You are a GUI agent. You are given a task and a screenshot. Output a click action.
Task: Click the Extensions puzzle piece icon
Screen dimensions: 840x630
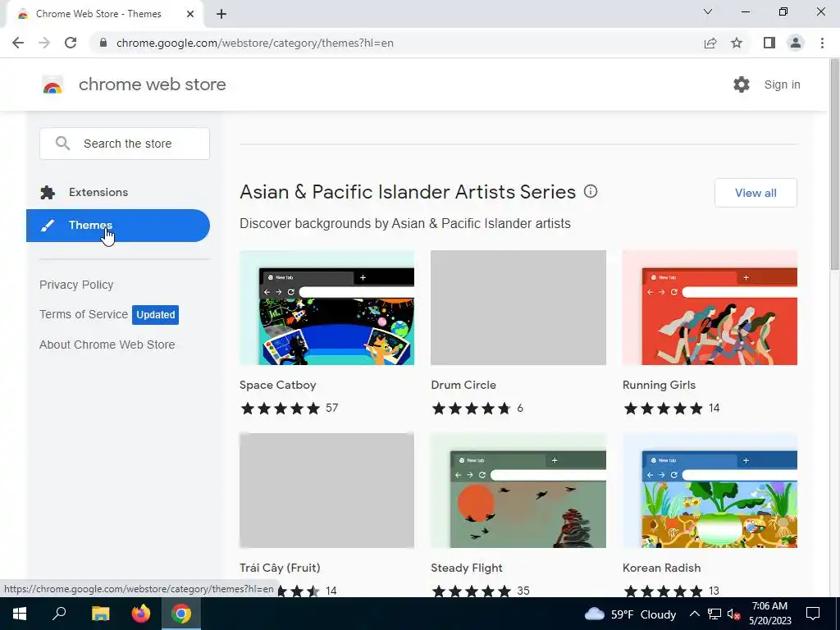[x=48, y=192]
